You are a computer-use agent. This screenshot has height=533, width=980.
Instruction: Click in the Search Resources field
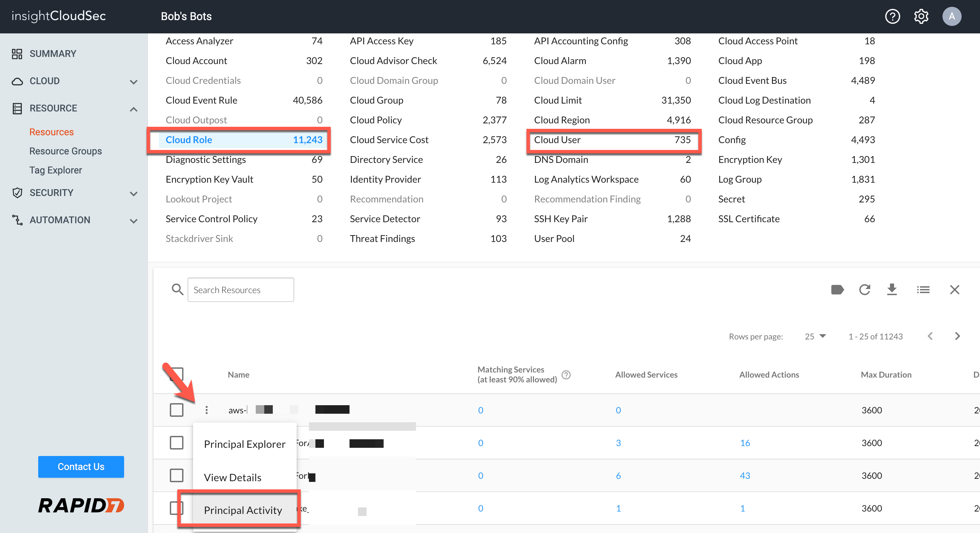tap(241, 290)
